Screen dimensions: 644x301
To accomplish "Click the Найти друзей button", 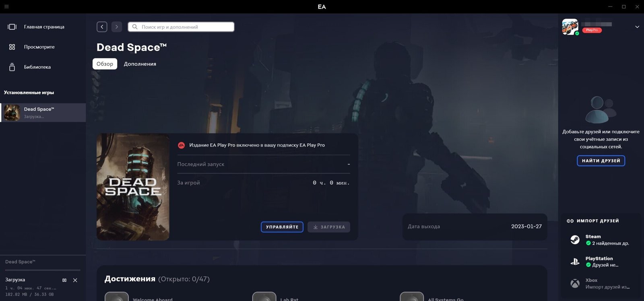I will (x=601, y=161).
